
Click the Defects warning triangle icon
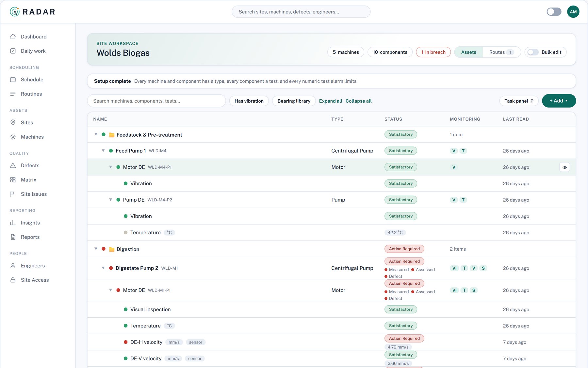pyautogui.click(x=13, y=165)
